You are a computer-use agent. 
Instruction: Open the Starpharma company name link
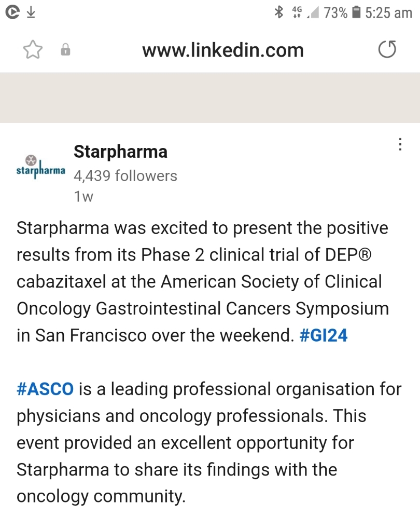coord(120,152)
